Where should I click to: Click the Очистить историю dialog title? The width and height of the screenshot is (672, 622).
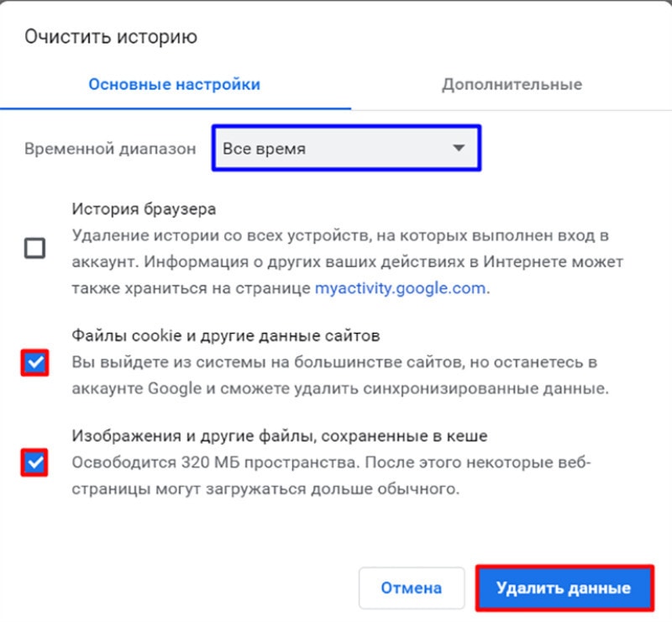pos(109,36)
